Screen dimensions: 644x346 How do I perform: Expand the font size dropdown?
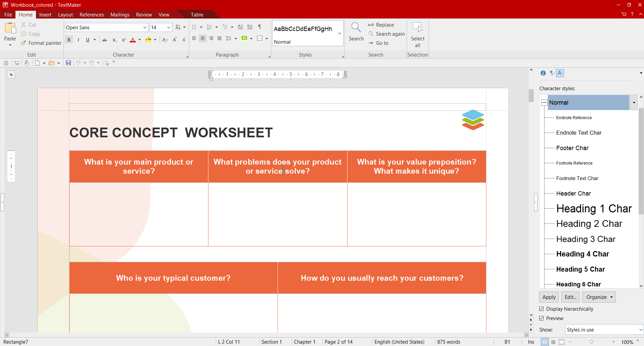169,27
